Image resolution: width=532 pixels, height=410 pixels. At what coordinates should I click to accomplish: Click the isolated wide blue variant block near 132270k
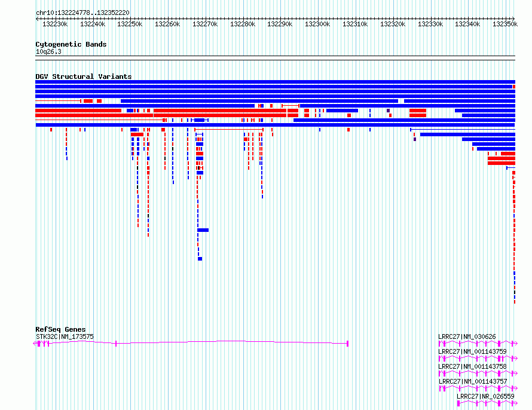tap(203, 230)
